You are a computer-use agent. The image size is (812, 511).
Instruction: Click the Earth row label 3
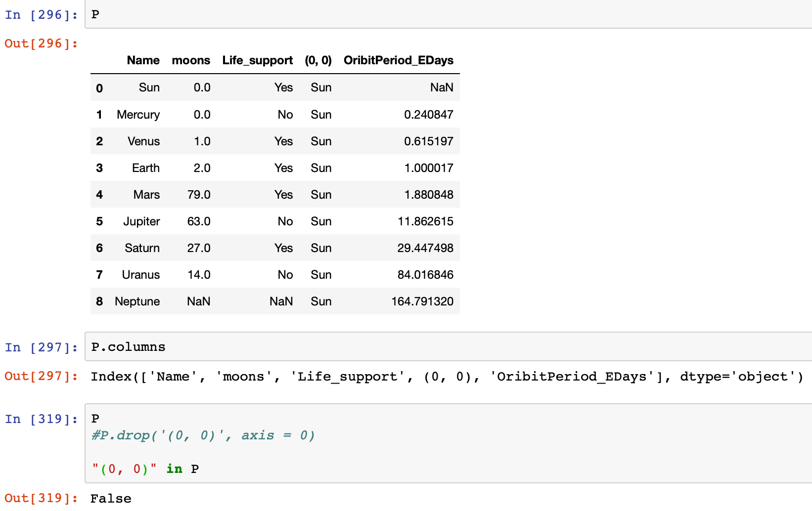(99, 168)
